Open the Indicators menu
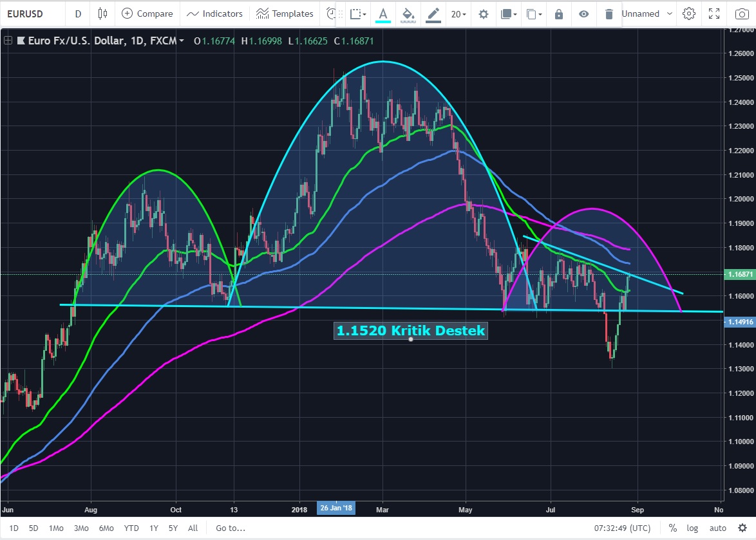The image size is (756, 540). [x=214, y=14]
